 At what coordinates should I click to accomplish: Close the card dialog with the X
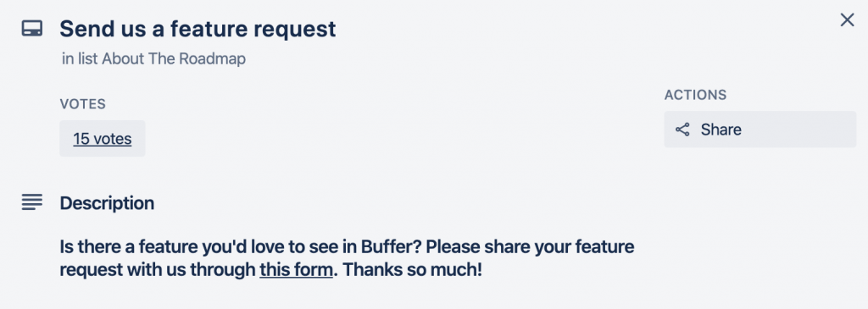tap(847, 20)
